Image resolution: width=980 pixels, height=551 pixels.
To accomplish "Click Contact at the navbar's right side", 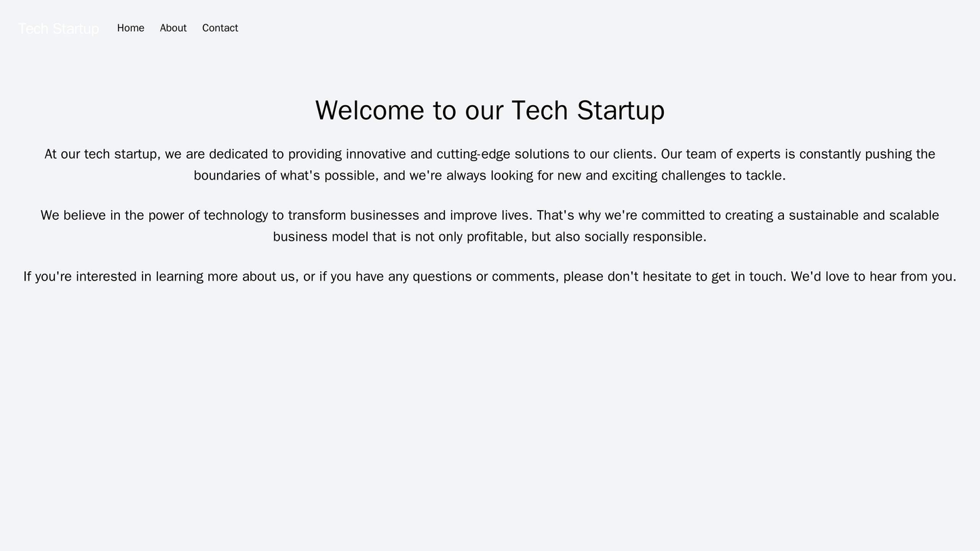I will pos(220,28).
